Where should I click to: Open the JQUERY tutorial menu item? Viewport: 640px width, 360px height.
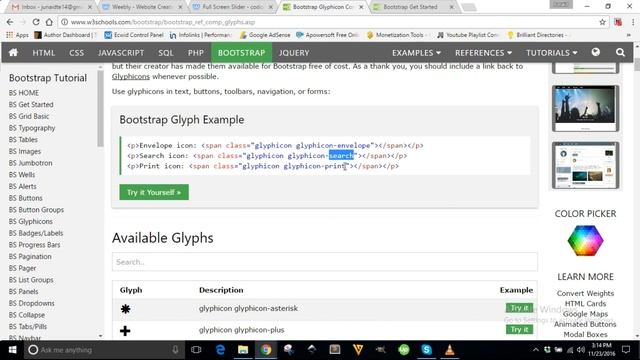click(294, 53)
